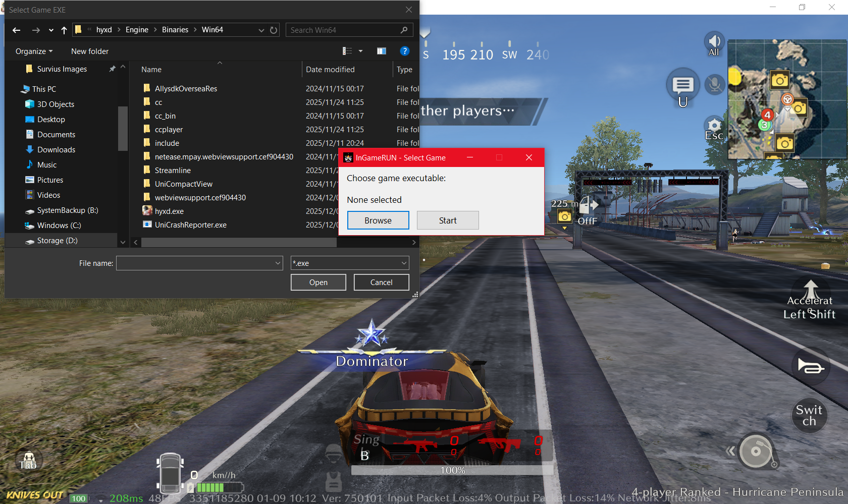Select the UniCrashReporter.exe file

[x=190, y=225]
